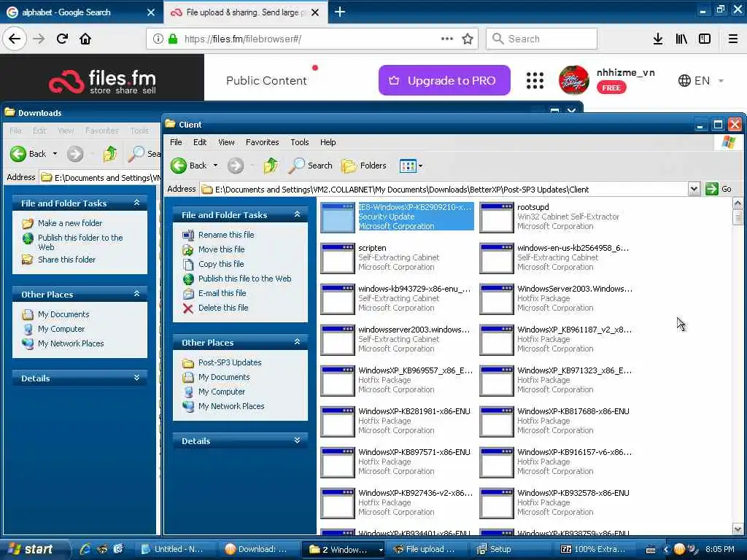Open new Firefox tab with plus
The width and height of the screenshot is (747, 560).
point(340,12)
